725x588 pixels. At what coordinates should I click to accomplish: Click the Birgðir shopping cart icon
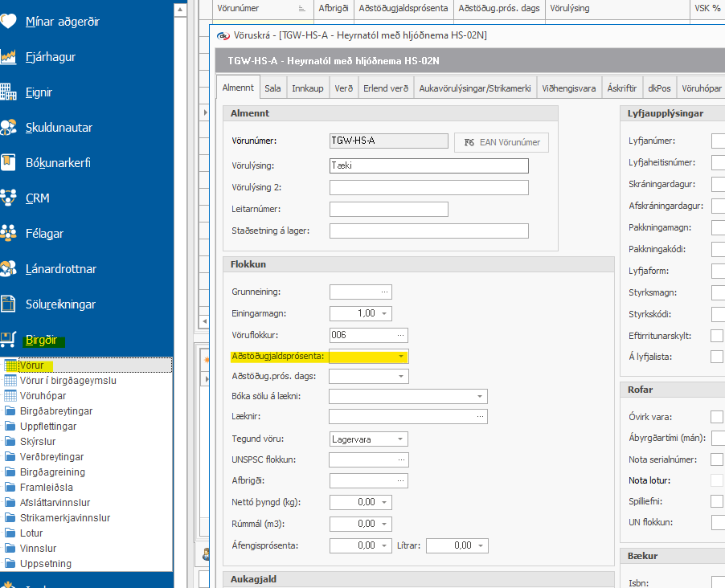9,340
